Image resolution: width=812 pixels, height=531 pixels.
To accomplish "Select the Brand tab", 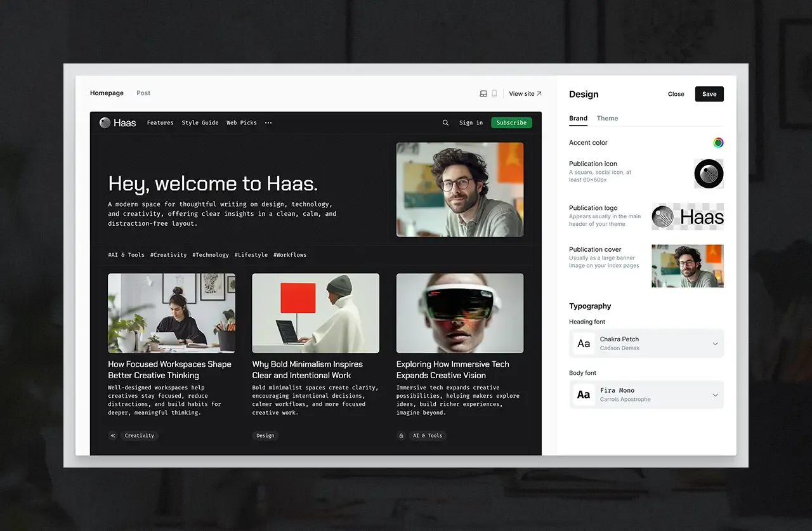I will [x=578, y=119].
